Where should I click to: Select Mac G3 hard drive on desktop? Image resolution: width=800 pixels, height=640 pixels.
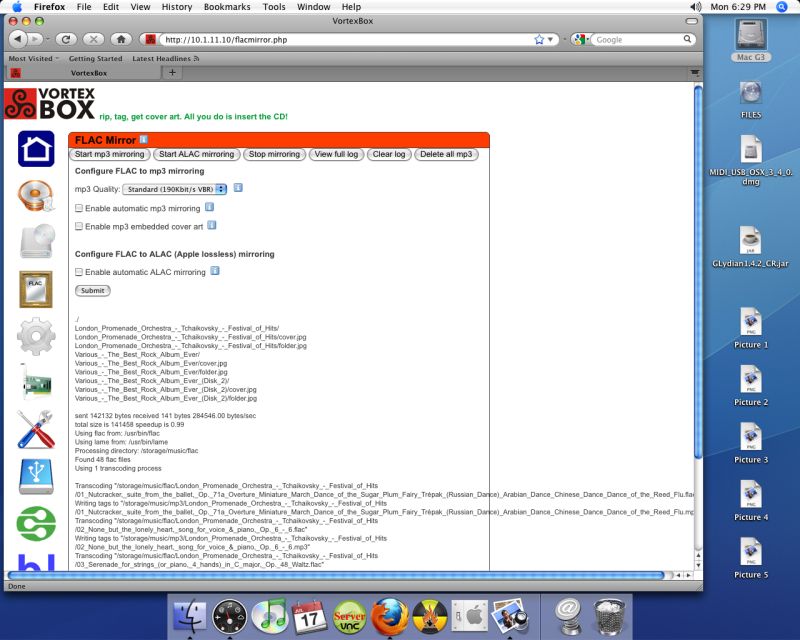(751, 40)
